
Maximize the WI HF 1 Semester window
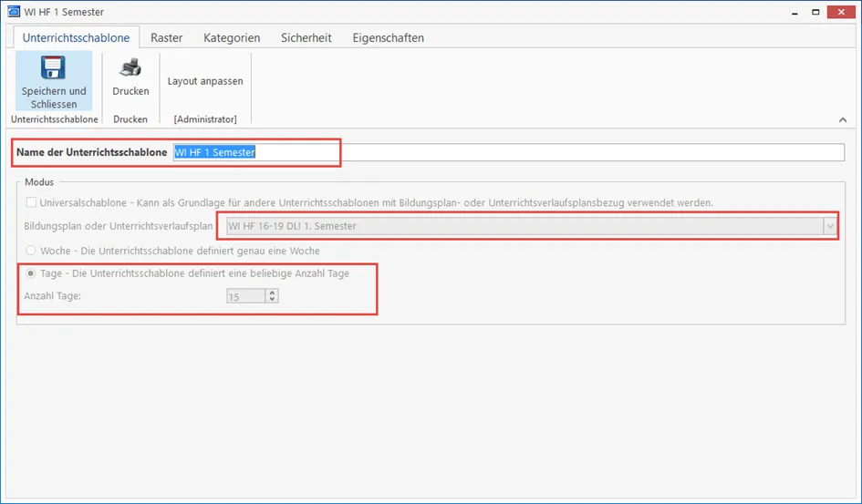click(x=815, y=12)
